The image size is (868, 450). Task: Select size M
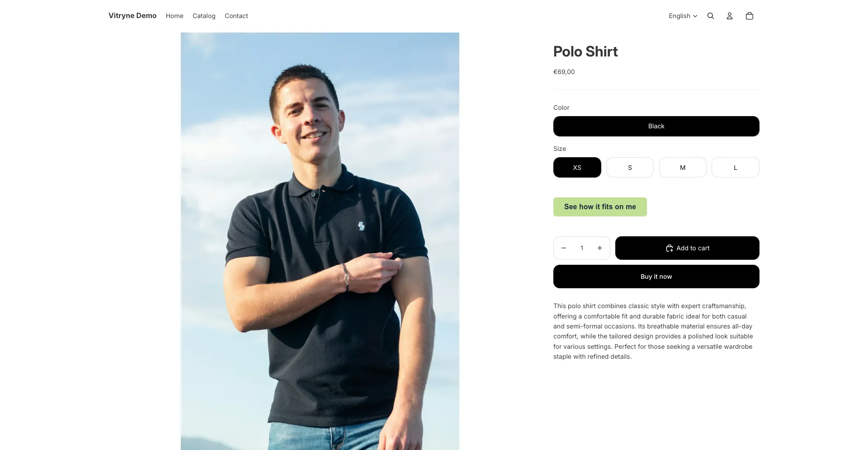click(x=683, y=167)
